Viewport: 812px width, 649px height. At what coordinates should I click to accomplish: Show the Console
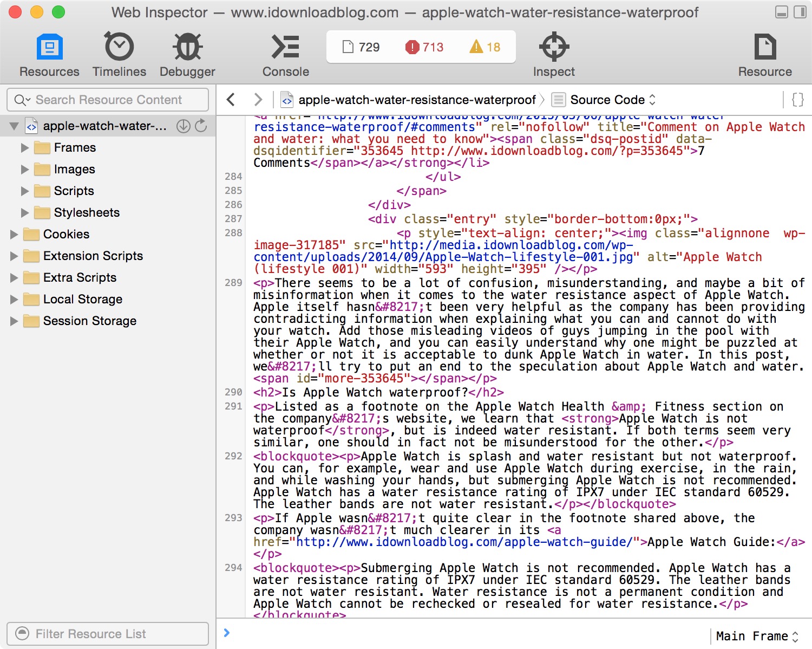tap(285, 55)
